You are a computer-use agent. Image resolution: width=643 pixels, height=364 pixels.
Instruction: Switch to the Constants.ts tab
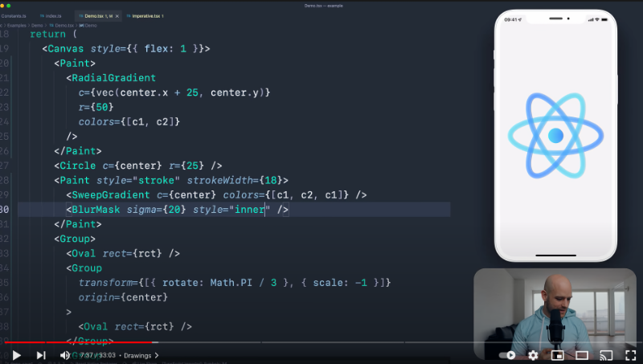point(13,16)
